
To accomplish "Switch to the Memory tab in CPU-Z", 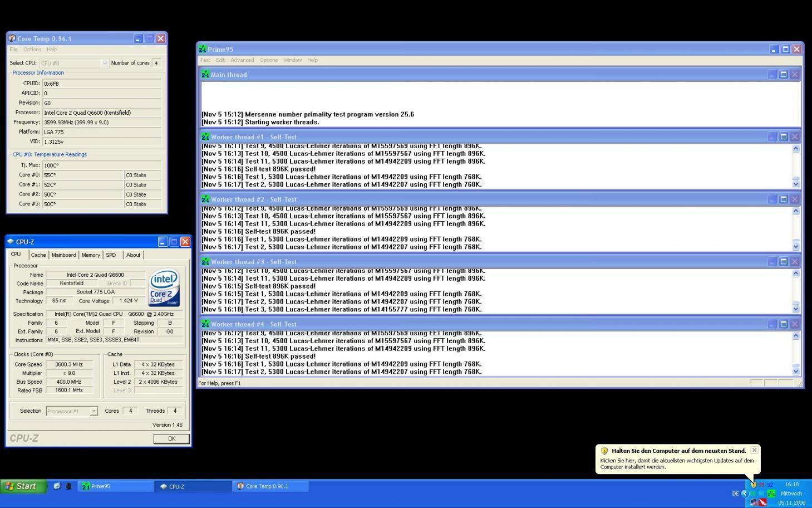I will (91, 255).
